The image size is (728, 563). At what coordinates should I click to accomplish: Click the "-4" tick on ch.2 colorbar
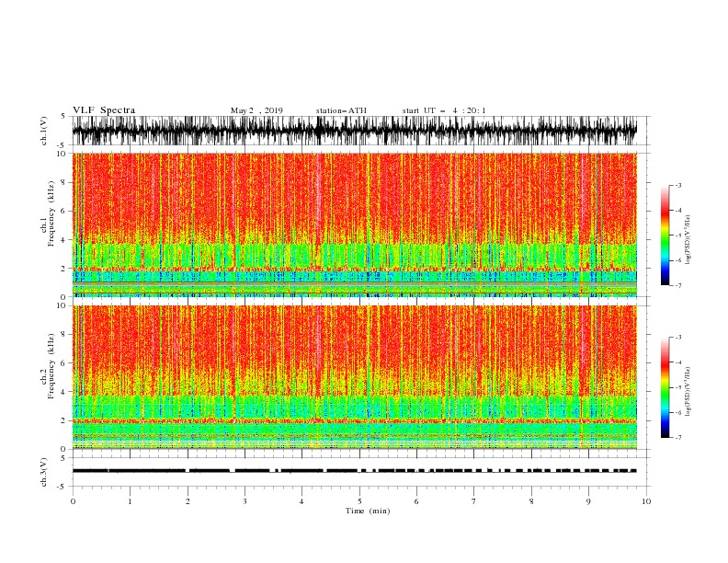pos(677,362)
